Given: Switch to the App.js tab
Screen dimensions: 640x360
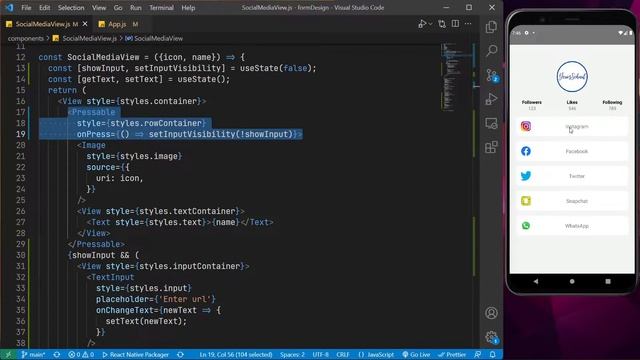Looking at the screenshot, I should [x=118, y=24].
